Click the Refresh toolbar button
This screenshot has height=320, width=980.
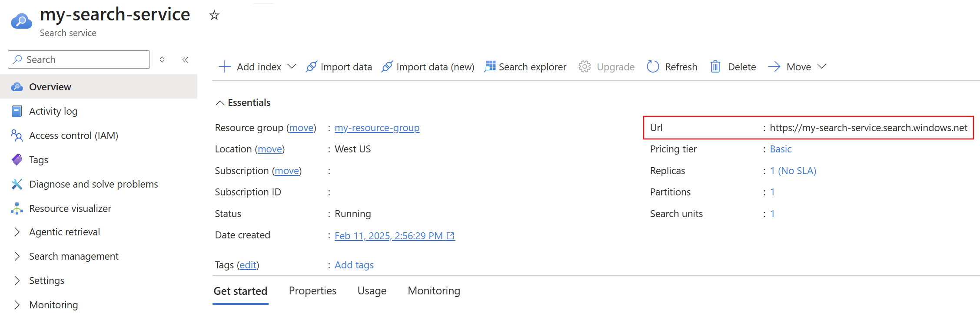[x=672, y=67]
